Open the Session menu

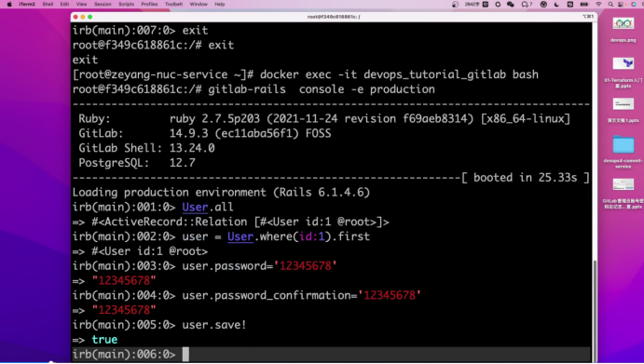click(103, 4)
